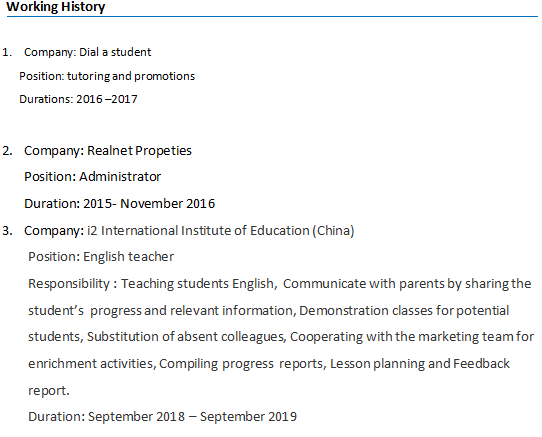Click the Company: Dial a student line

pos(87,52)
